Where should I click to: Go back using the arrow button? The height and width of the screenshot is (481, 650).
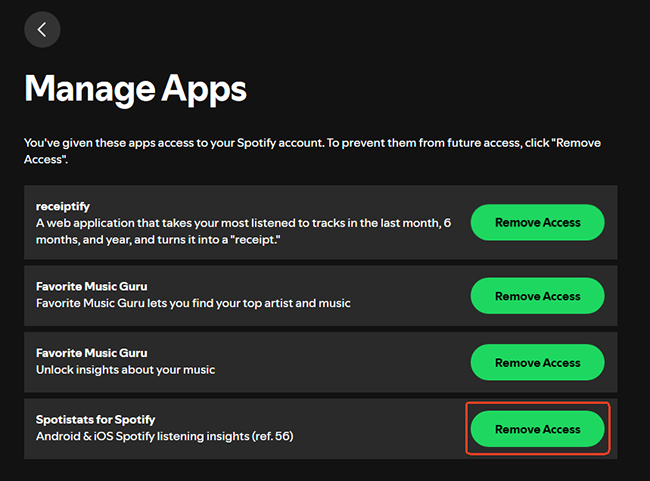[x=42, y=29]
